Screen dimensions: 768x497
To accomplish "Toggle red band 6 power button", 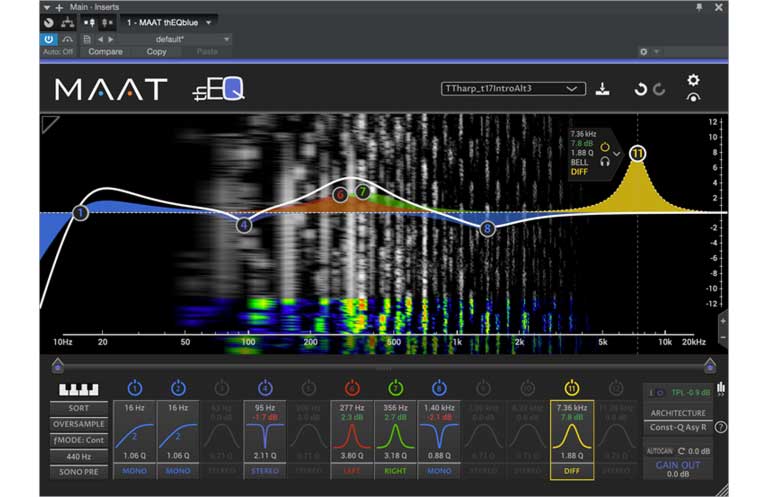I will [x=352, y=388].
